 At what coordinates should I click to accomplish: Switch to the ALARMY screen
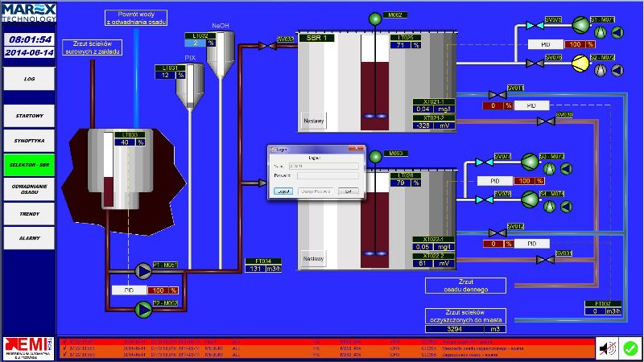pyautogui.click(x=28, y=238)
